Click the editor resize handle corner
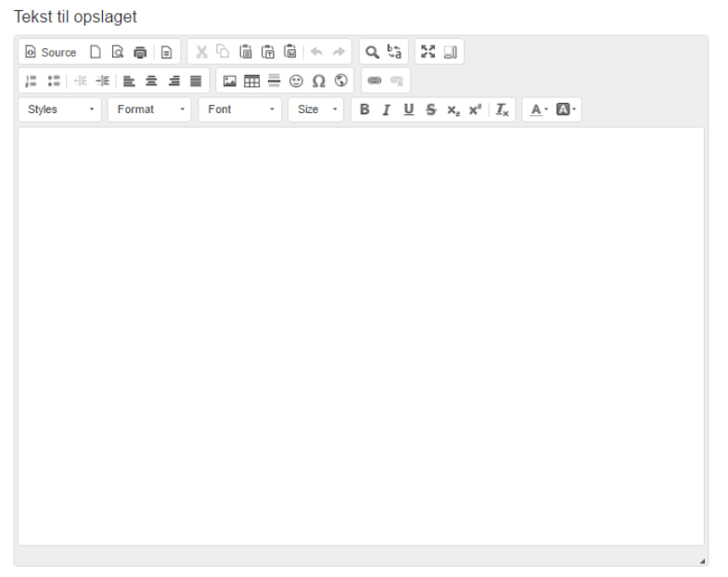 click(702, 561)
